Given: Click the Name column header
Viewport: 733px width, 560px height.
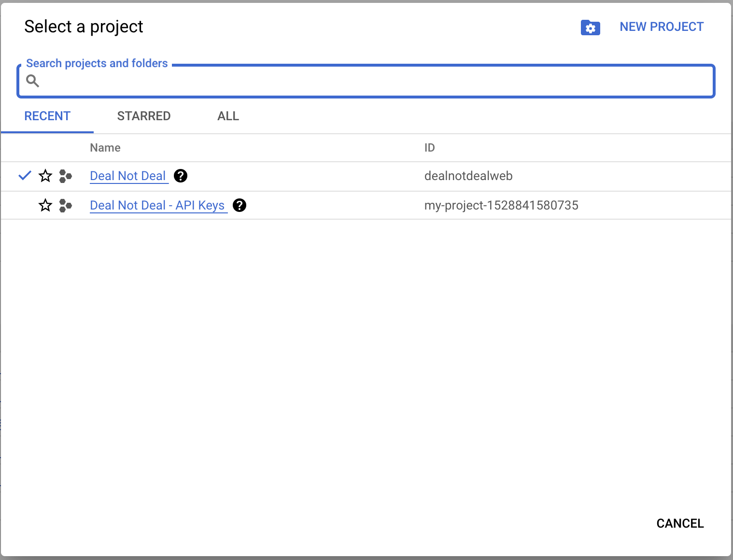Looking at the screenshot, I should pos(105,148).
